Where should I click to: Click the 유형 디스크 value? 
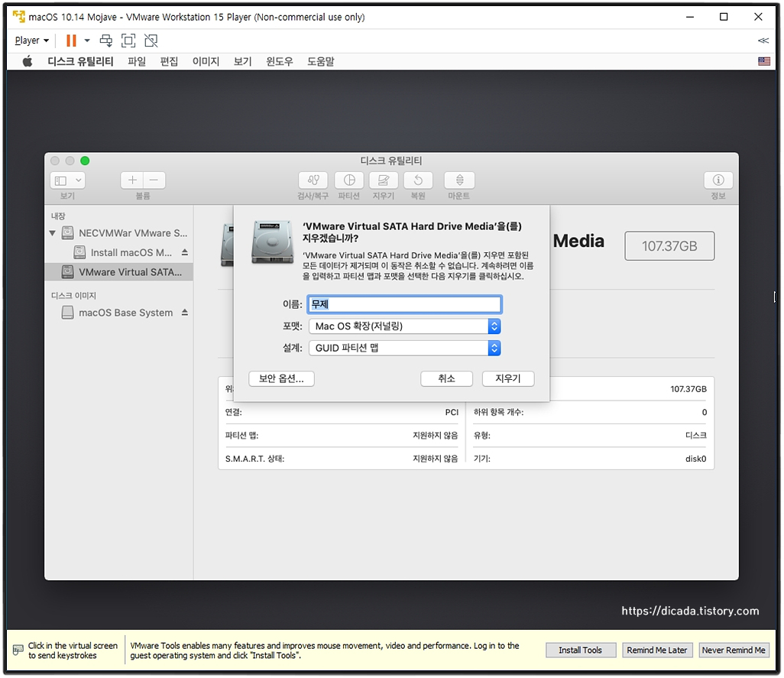coord(695,436)
